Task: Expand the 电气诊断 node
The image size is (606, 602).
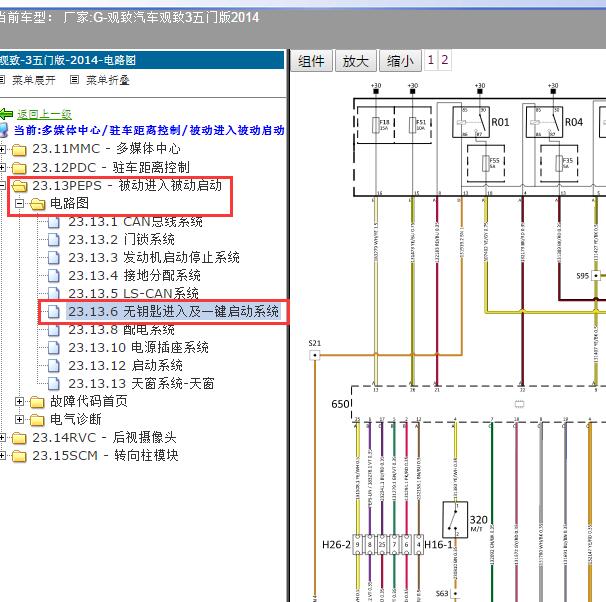Action: [x=19, y=419]
